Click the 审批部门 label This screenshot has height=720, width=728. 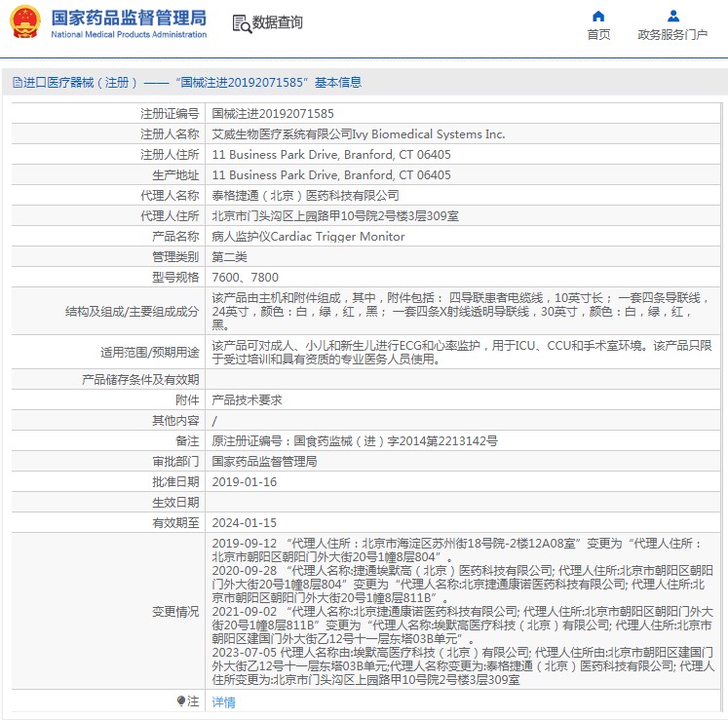click(x=175, y=462)
